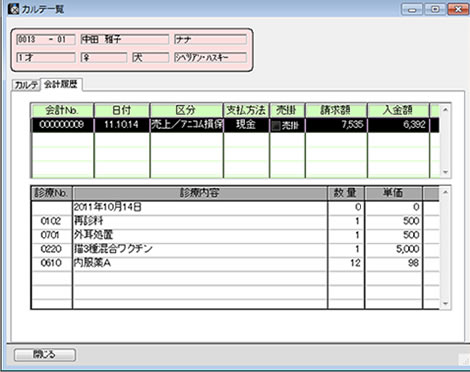Image resolution: width=470 pixels, height=372 pixels.
Task: Click up arrow of treatment table scrollbar
Action: pyautogui.click(x=445, y=192)
